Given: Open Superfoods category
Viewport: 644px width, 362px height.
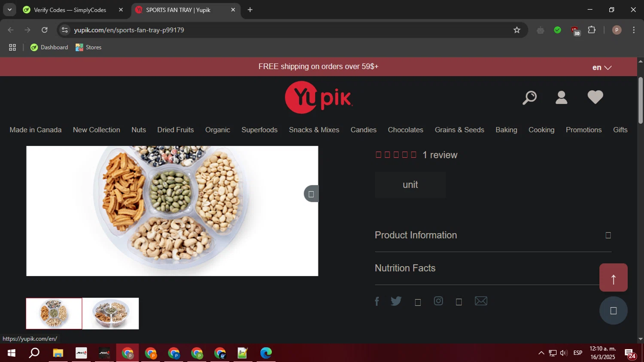Looking at the screenshot, I should pos(259,130).
